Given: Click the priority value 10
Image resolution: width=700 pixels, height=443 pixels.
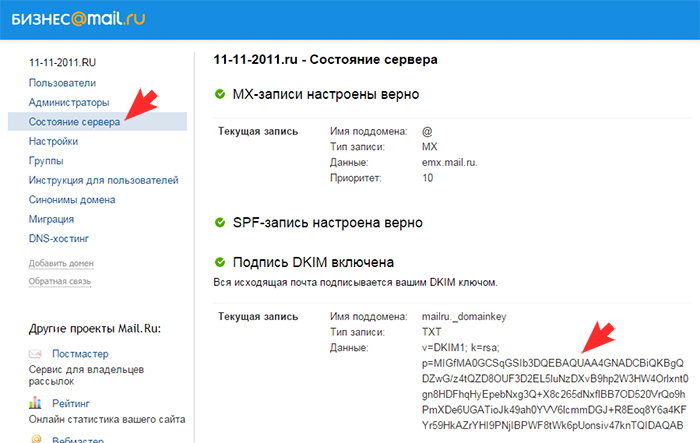Looking at the screenshot, I should coord(428,178).
